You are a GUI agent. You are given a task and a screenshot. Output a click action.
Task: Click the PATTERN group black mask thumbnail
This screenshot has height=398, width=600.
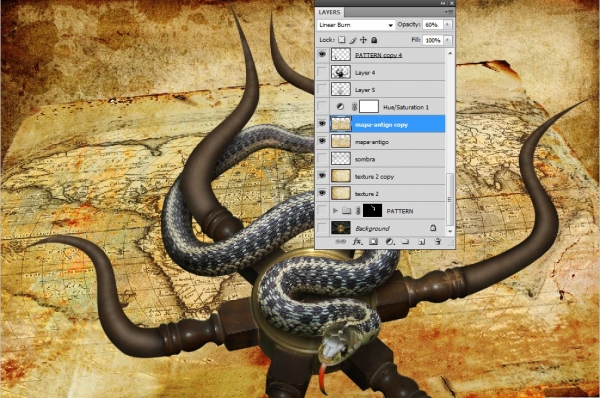[x=372, y=210]
